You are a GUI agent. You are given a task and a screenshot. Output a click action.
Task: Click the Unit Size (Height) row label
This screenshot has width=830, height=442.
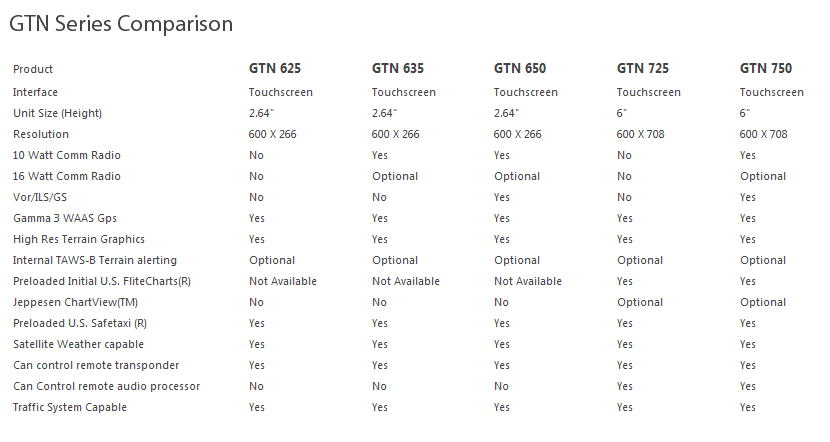coord(57,113)
